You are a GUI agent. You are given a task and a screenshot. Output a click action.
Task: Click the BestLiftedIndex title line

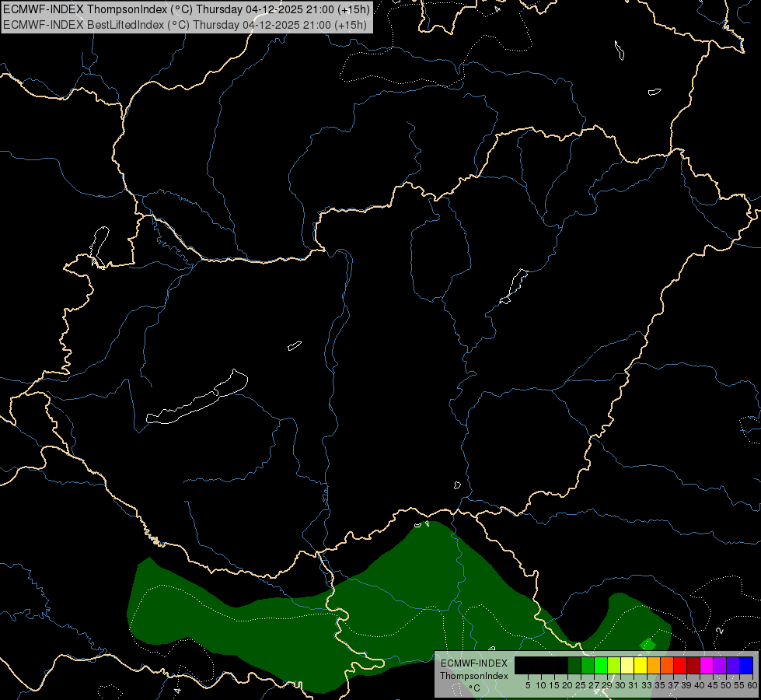click(x=185, y=25)
